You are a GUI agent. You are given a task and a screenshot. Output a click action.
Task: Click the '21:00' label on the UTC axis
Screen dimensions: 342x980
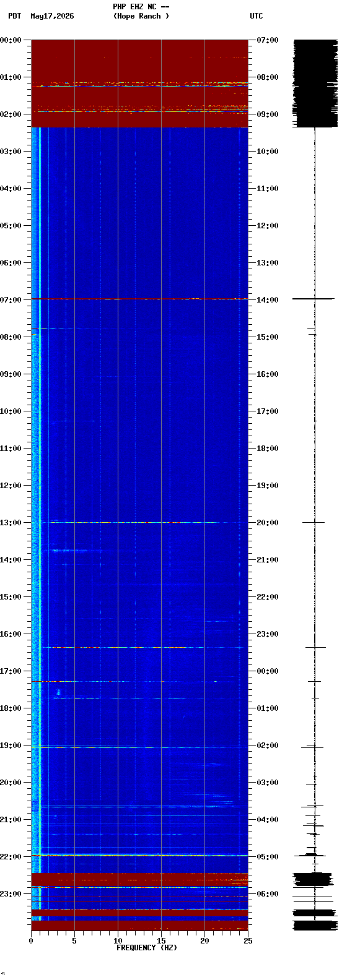(x=268, y=560)
